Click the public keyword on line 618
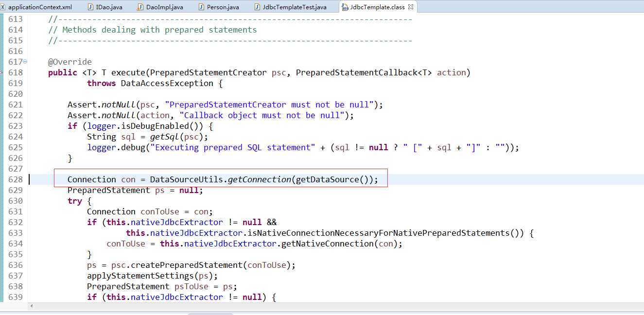 point(63,72)
